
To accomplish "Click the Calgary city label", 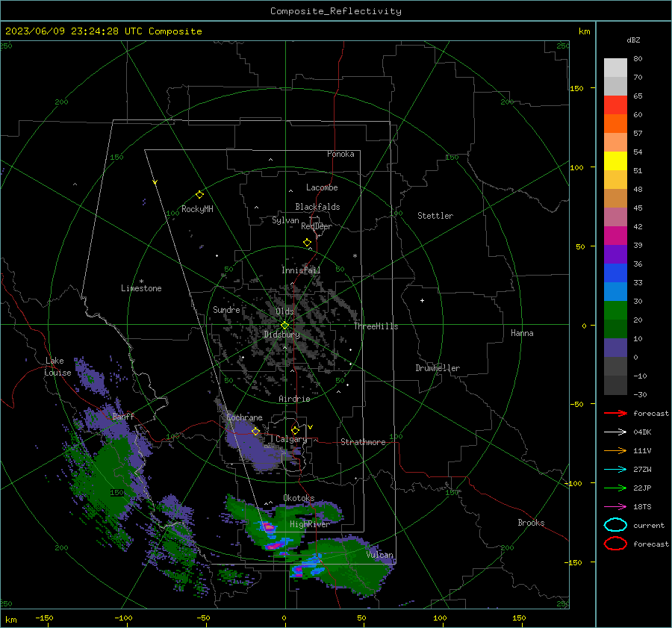I will 291,439.
